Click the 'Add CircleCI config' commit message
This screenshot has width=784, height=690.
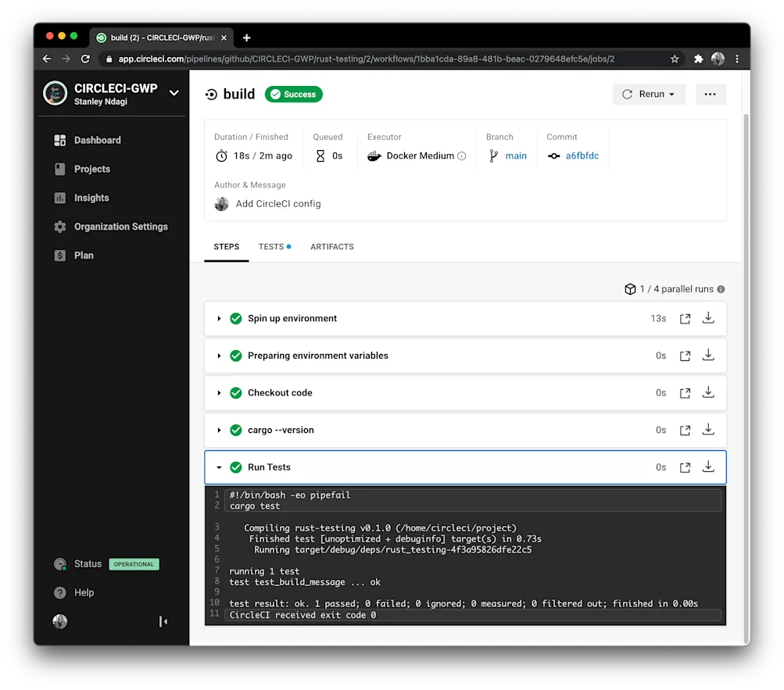278,204
